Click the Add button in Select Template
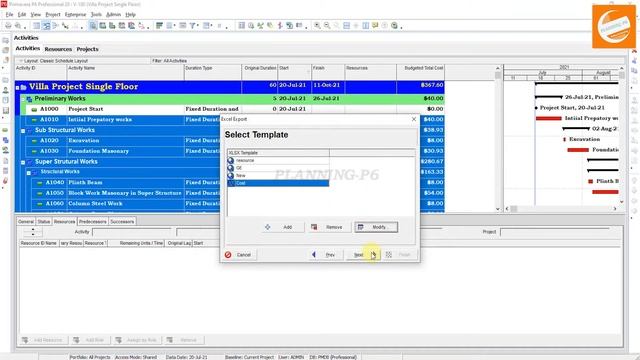Image resolution: width=640 pixels, height=360 pixels. click(x=283, y=227)
